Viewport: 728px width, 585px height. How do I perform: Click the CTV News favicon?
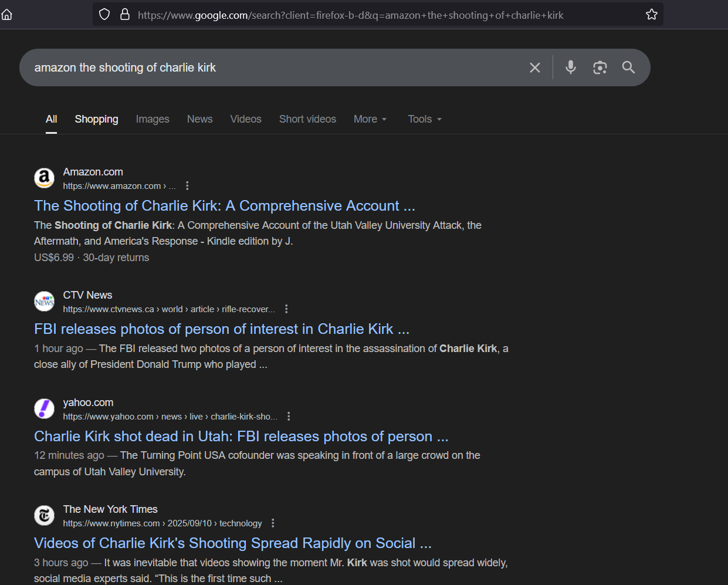pyautogui.click(x=44, y=301)
